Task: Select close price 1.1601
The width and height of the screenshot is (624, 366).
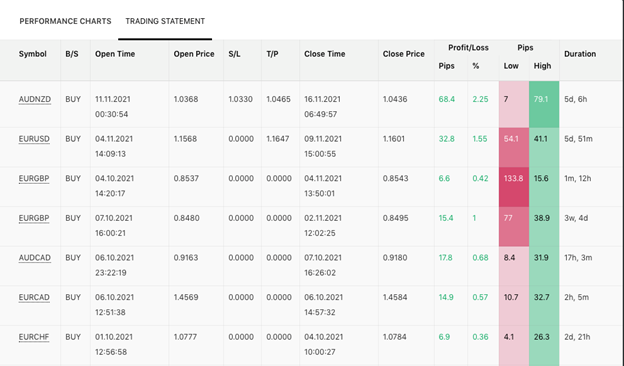Action: coord(394,139)
